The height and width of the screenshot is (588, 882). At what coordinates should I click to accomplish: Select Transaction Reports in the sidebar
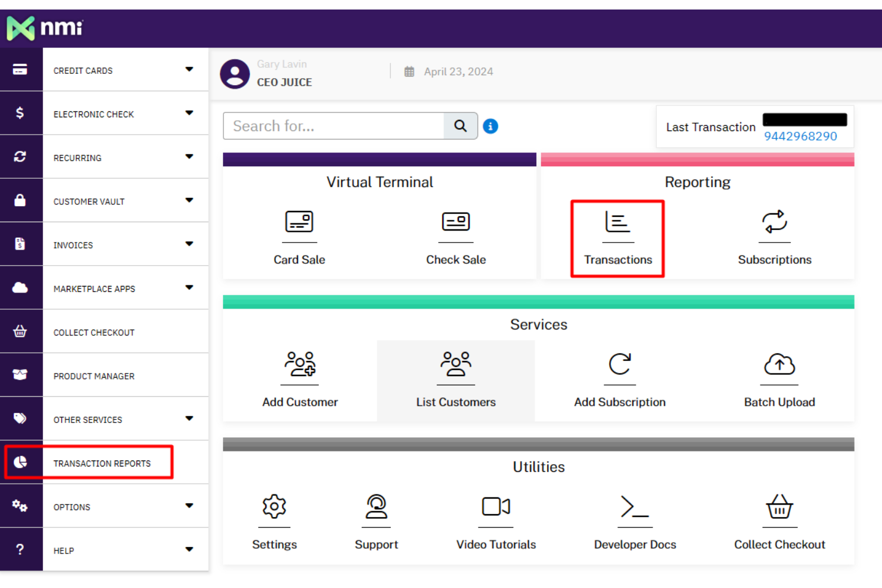[x=102, y=463]
